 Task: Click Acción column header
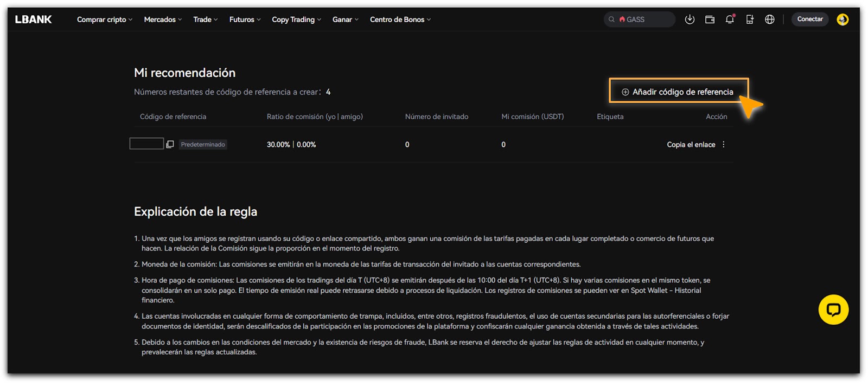[716, 117]
